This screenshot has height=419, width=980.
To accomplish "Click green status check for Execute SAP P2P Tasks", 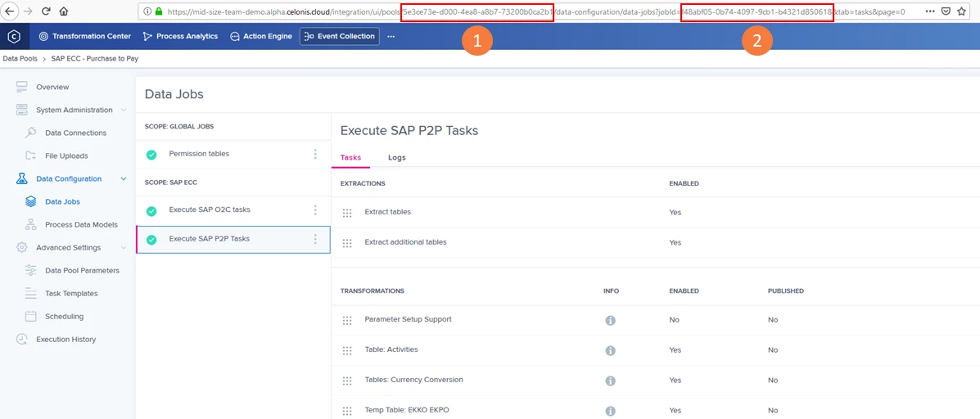I will pos(151,240).
